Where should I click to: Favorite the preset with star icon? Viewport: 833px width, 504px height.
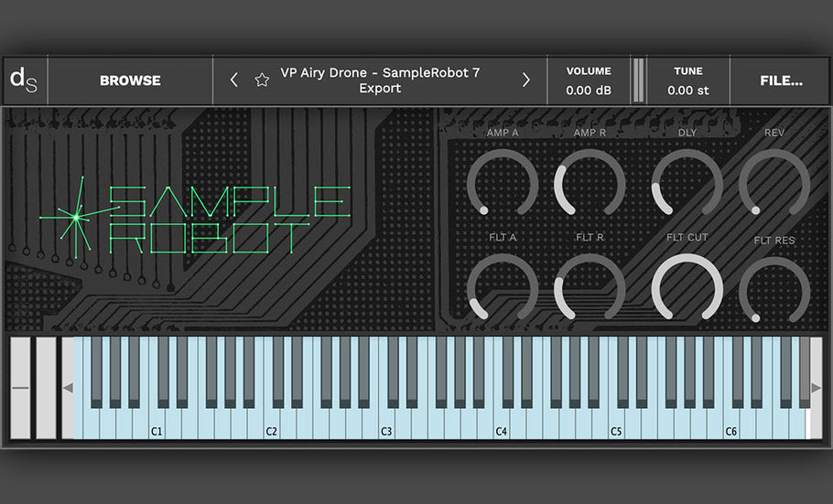coord(262,80)
